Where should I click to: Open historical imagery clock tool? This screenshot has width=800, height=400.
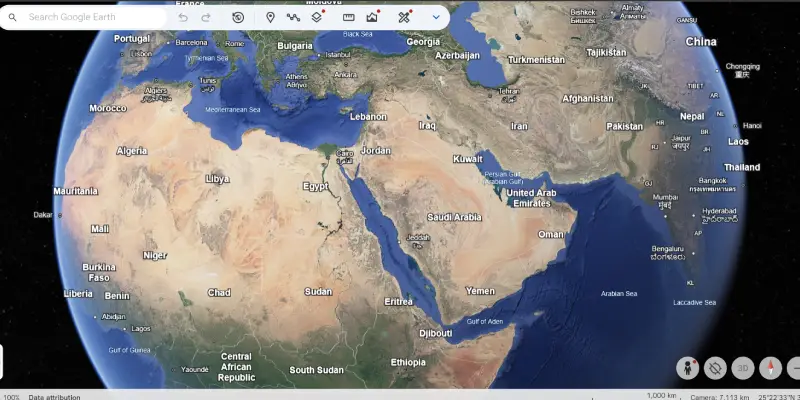point(238,17)
